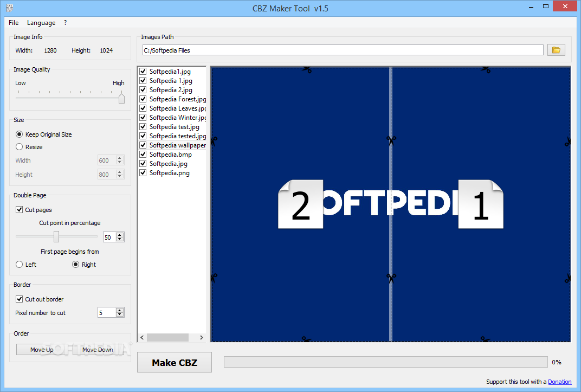This screenshot has height=392, width=581.
Task: Click the Image Quality slider handle
Action: click(x=121, y=98)
